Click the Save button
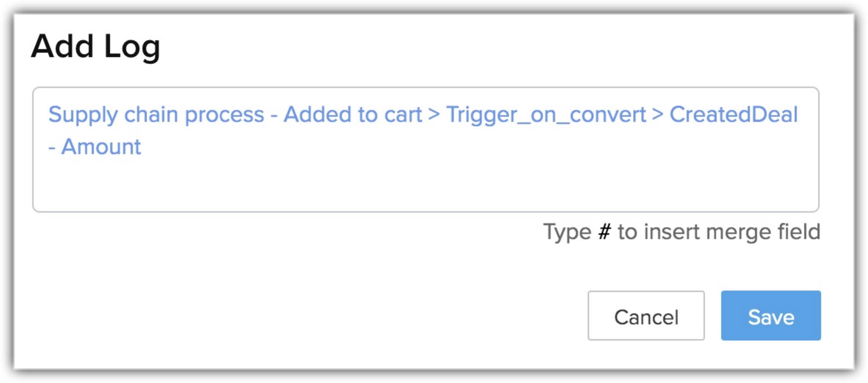 point(771,316)
